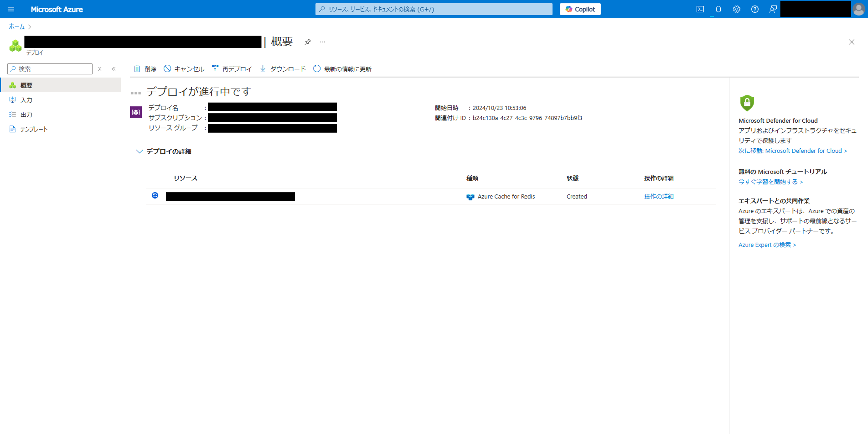
Task: Pin this deployment blade to dashboard
Action: [307, 42]
